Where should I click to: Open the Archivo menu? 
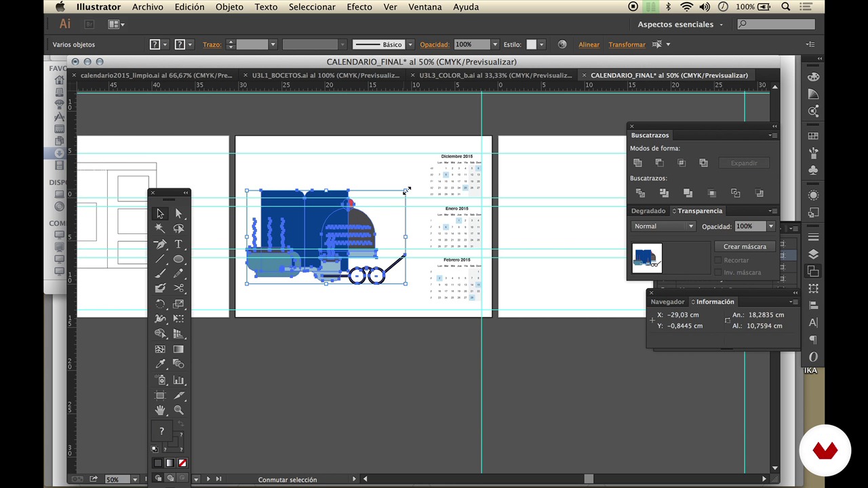pyautogui.click(x=147, y=7)
